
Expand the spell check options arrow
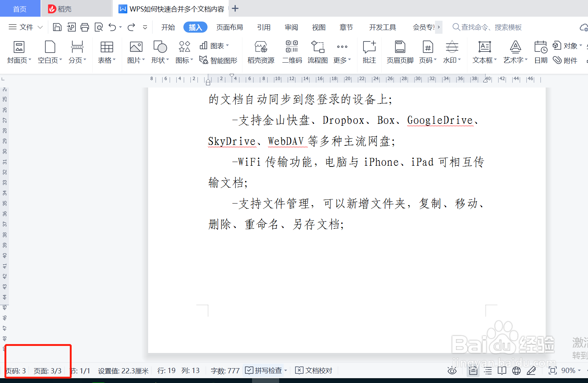point(285,370)
